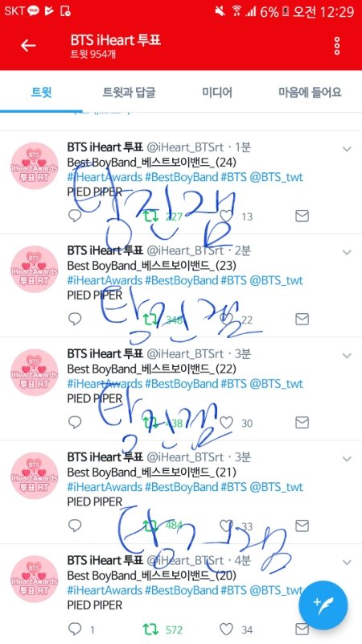Image resolution: width=362 pixels, height=644 pixels.
Task: Reply to the tweet numbered (21)
Action: (75, 526)
